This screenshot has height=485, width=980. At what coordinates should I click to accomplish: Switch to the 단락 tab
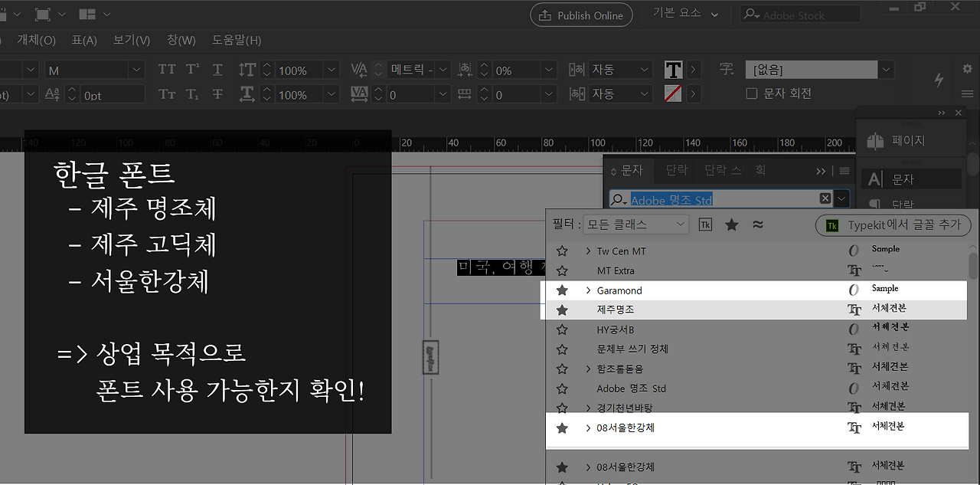pyautogui.click(x=676, y=170)
